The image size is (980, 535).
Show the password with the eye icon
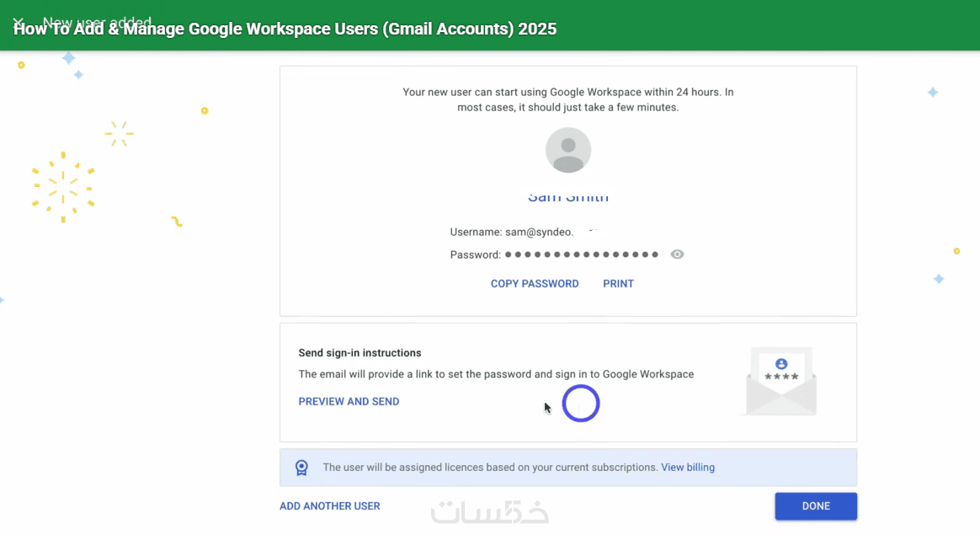(677, 254)
